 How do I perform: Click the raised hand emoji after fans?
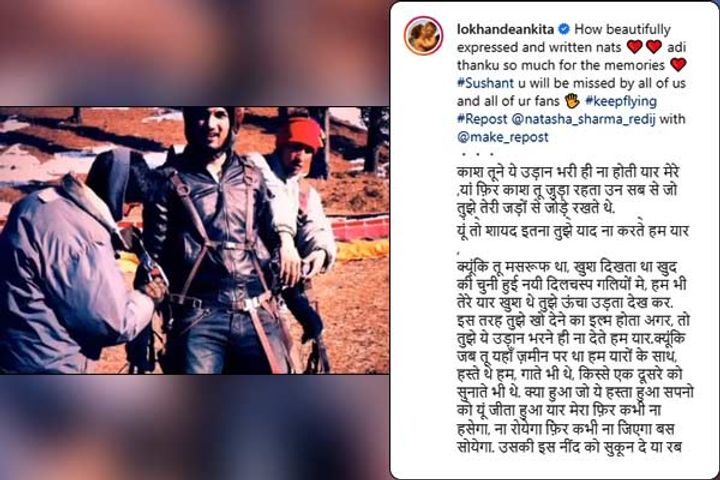(572, 101)
